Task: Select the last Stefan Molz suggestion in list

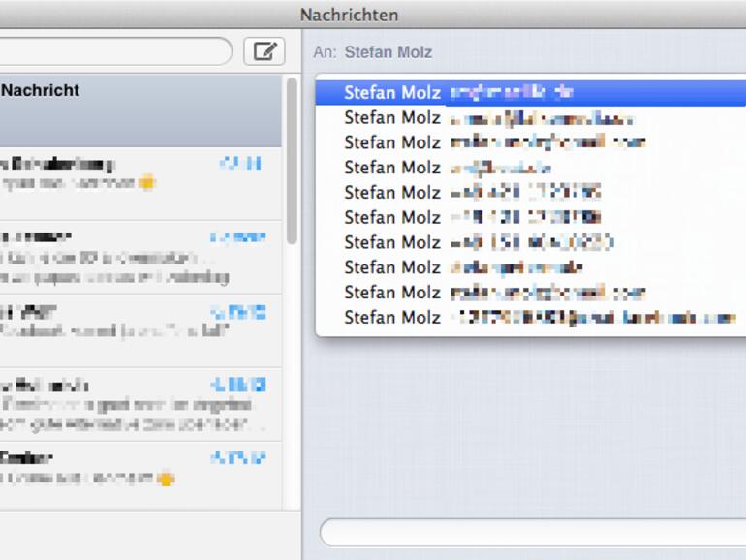Action: 531,317
